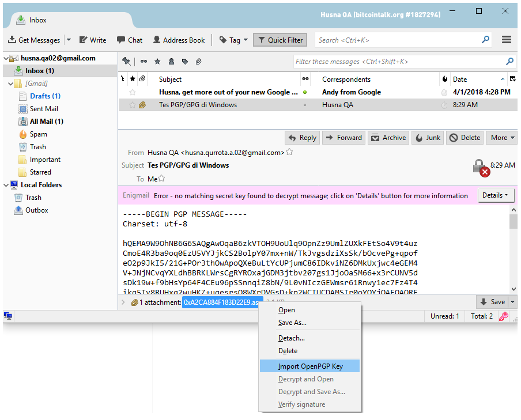Screen dimensions: 521x420
Task: Open the Address Book
Action: point(179,40)
